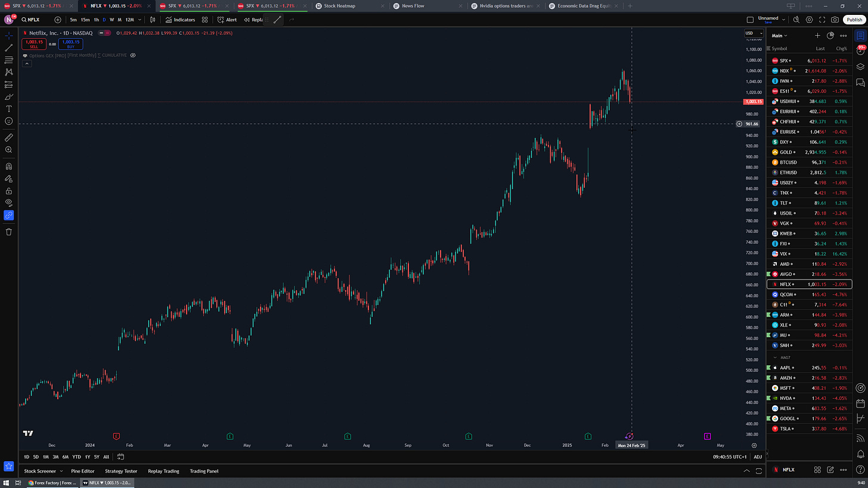Open the chat bubbles panel
The width and height of the screenshot is (868, 488).
coord(860,82)
